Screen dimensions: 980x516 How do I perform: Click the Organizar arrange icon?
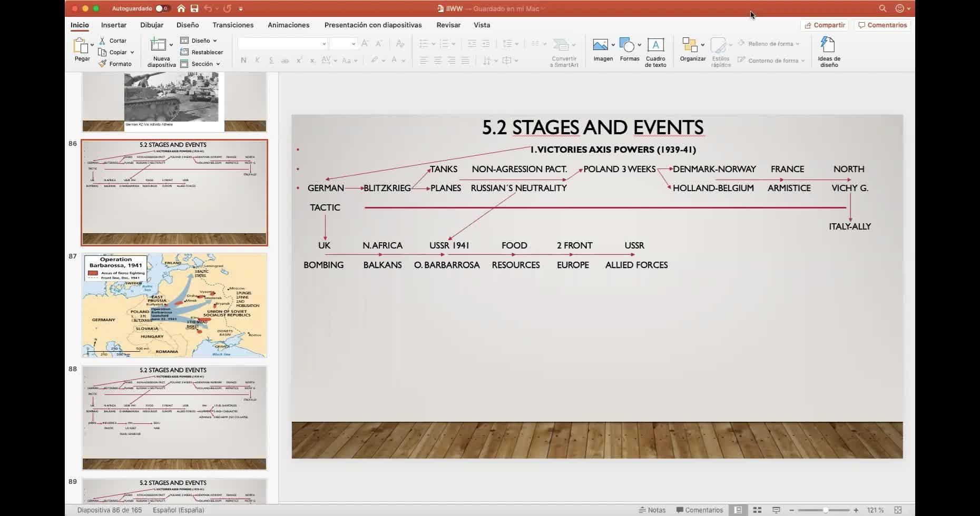point(689,45)
